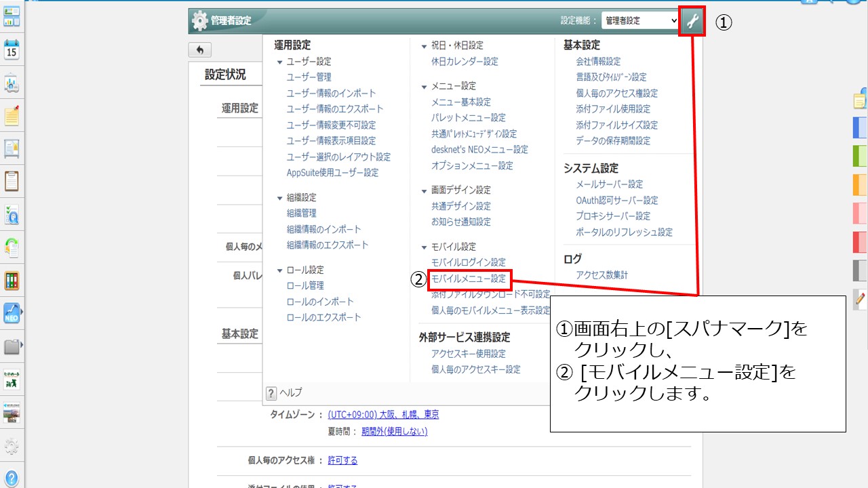Open the 設定機能 dropdown selector
This screenshot has width=868, height=488.
(x=640, y=21)
